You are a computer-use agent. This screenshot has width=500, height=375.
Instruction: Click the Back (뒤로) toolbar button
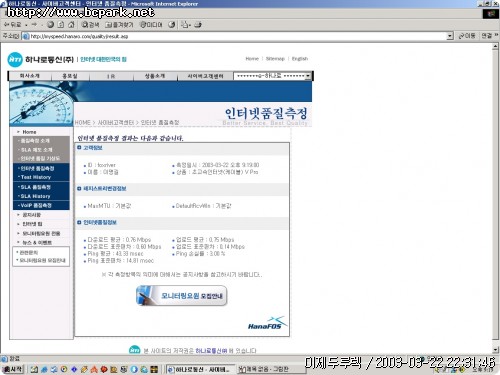pos(14,25)
